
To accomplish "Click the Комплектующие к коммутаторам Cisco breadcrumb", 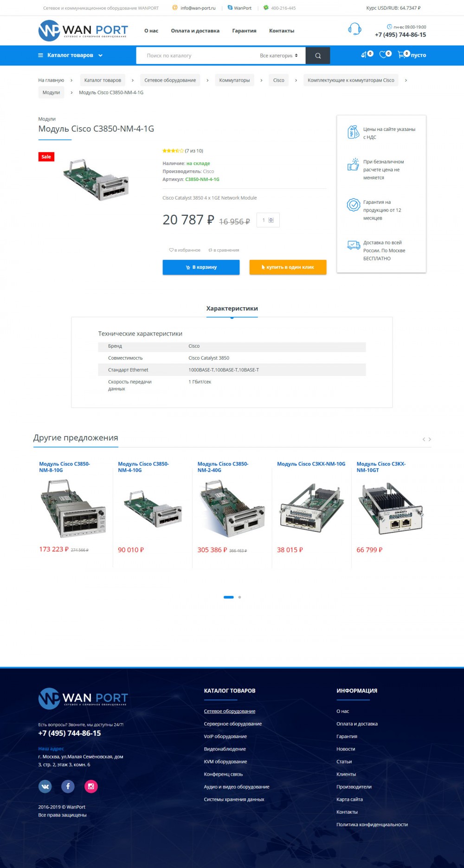I will (351, 80).
